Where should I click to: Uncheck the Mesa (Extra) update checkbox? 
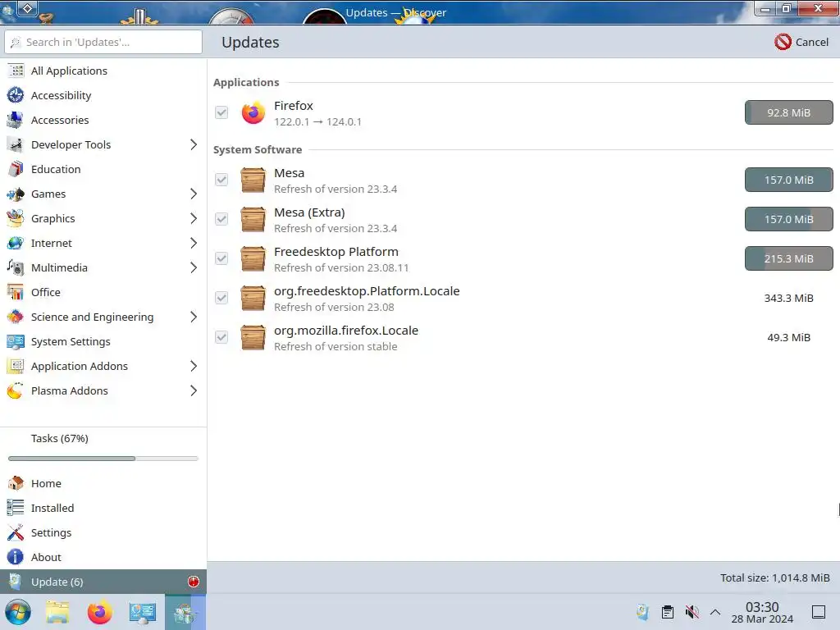click(x=221, y=219)
